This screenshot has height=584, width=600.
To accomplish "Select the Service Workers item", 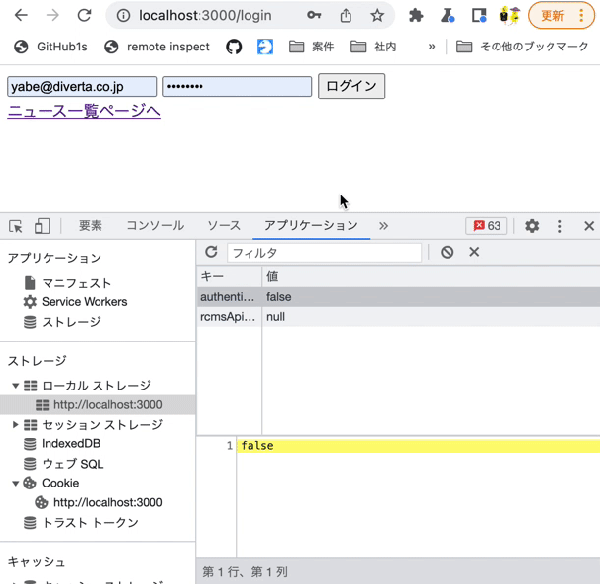I will pyautogui.click(x=85, y=302).
